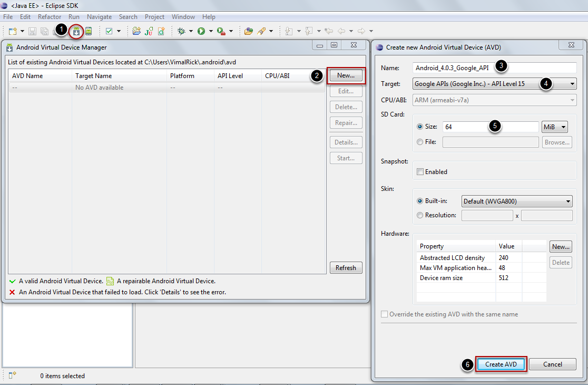
Task: Click the SD Card Size input field
Action: 491,127
